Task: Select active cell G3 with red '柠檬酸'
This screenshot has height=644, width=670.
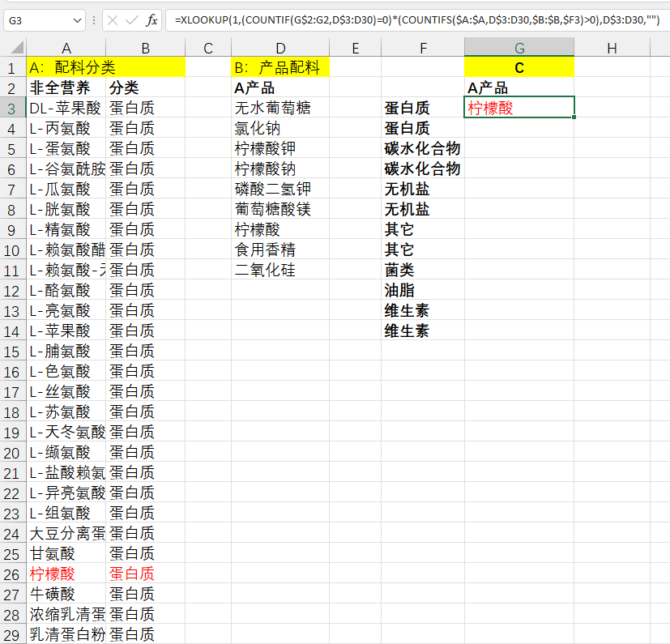Action: point(519,107)
